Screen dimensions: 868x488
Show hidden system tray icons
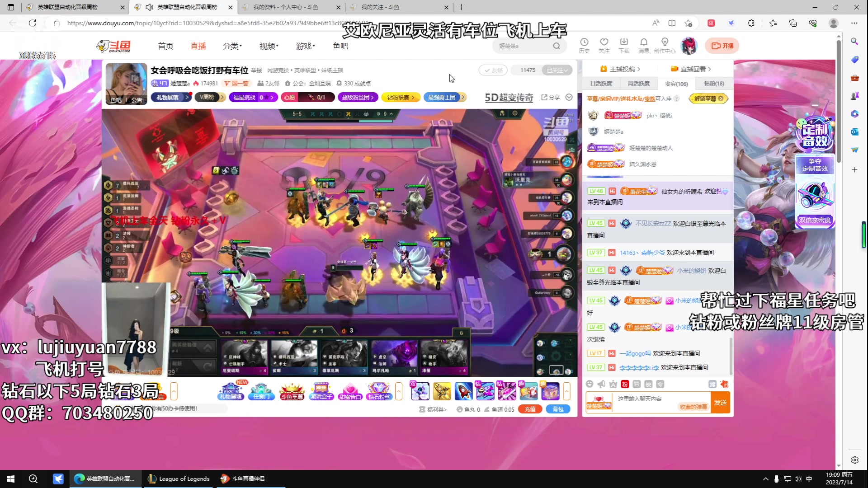click(x=765, y=479)
